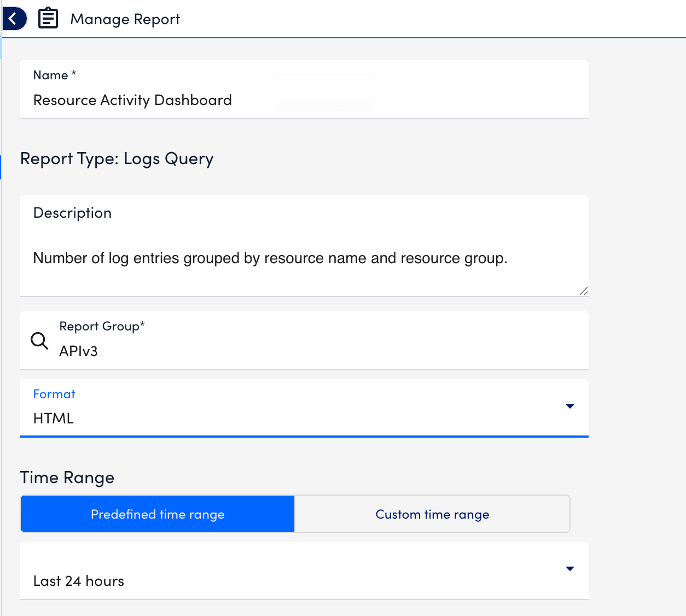Click the time range dropdown arrow

click(x=569, y=569)
